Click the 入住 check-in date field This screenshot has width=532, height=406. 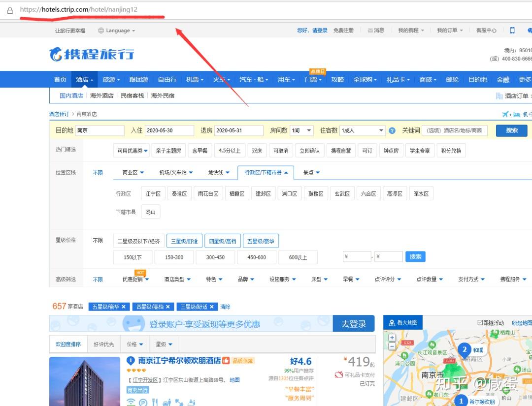[169, 130]
